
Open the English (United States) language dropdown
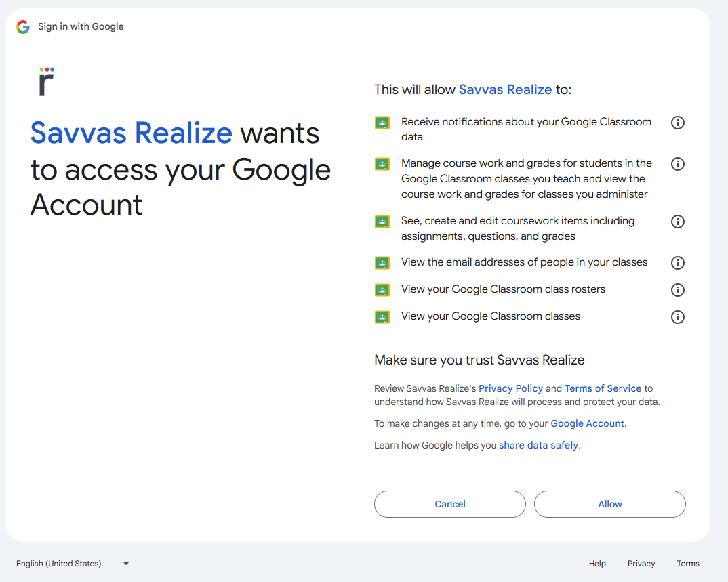73,564
